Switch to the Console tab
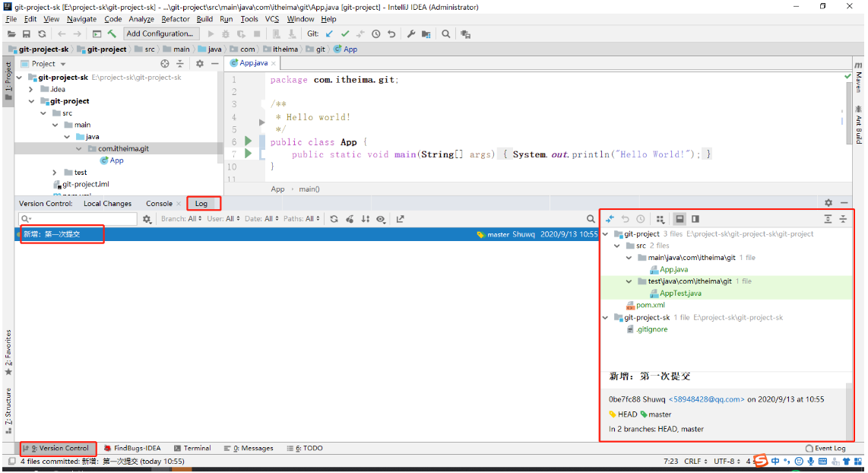 160,203
